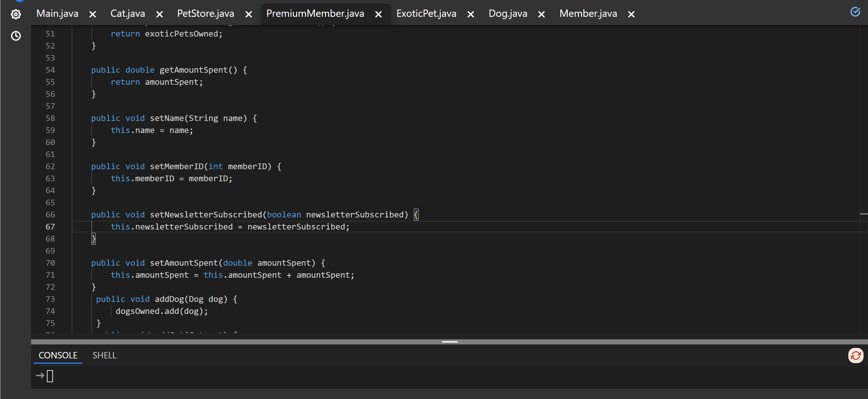
Task: Click line number 67 in gutter
Action: (50, 227)
